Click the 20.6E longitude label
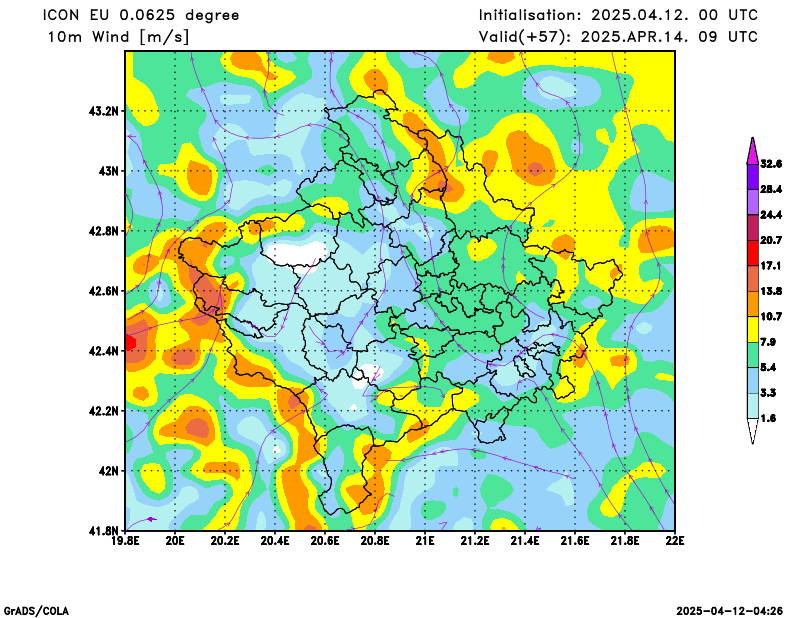The width and height of the screenshot is (800, 618). [x=325, y=540]
